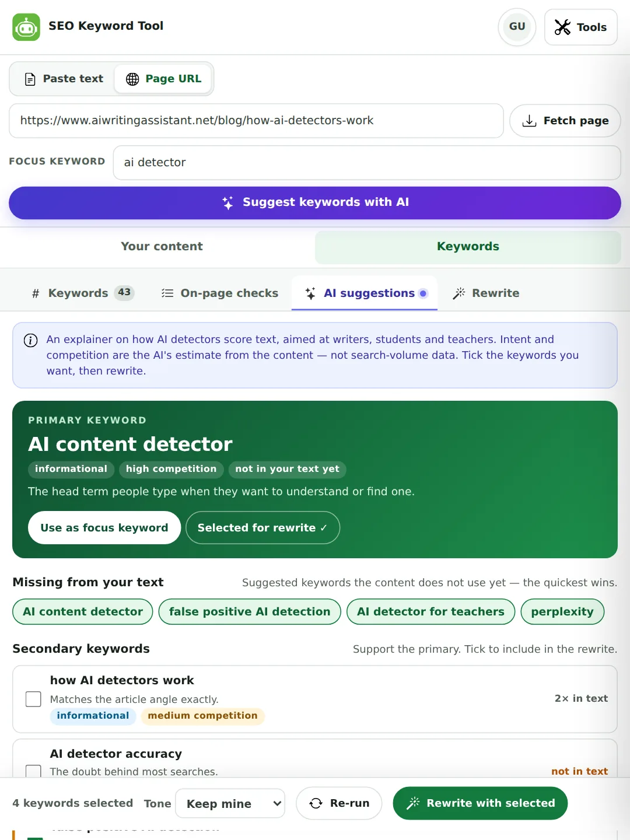Rewrite with selected keywords
This screenshot has width=630, height=840.
[x=480, y=803]
